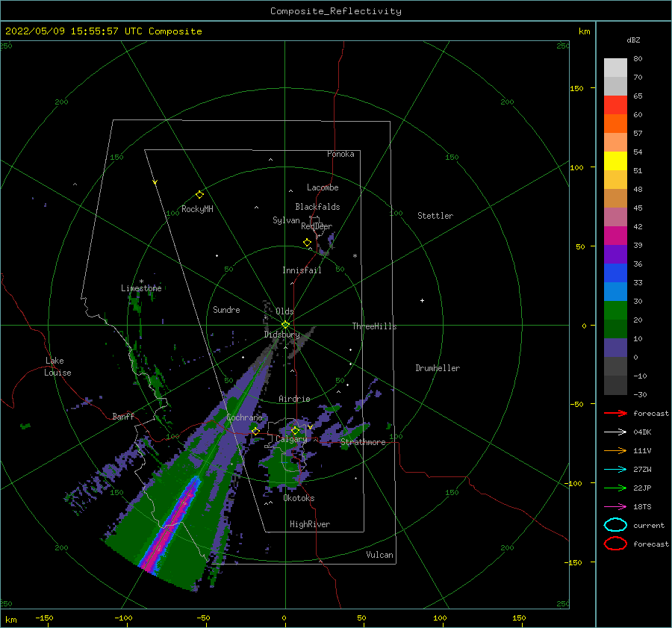Viewport: 672px width, 628px height.
Task: Click the cyan 27ZW arrow icon
Action: 615,470
